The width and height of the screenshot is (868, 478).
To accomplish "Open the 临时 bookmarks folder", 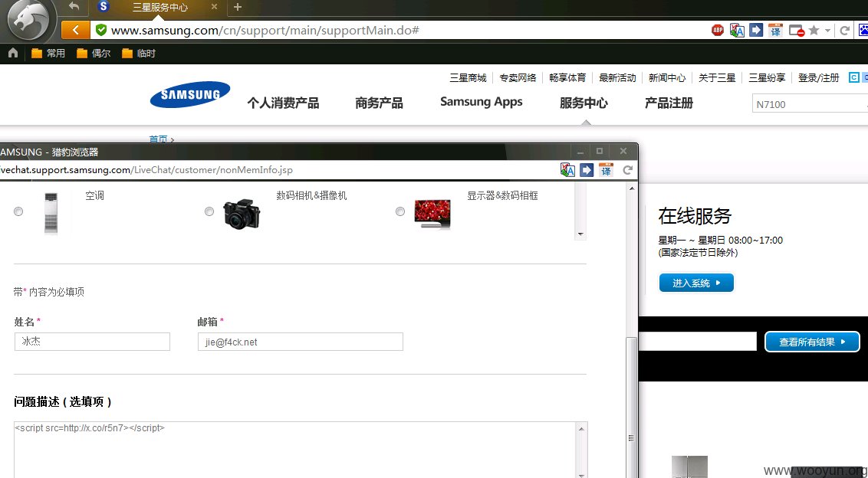I will pyautogui.click(x=139, y=53).
